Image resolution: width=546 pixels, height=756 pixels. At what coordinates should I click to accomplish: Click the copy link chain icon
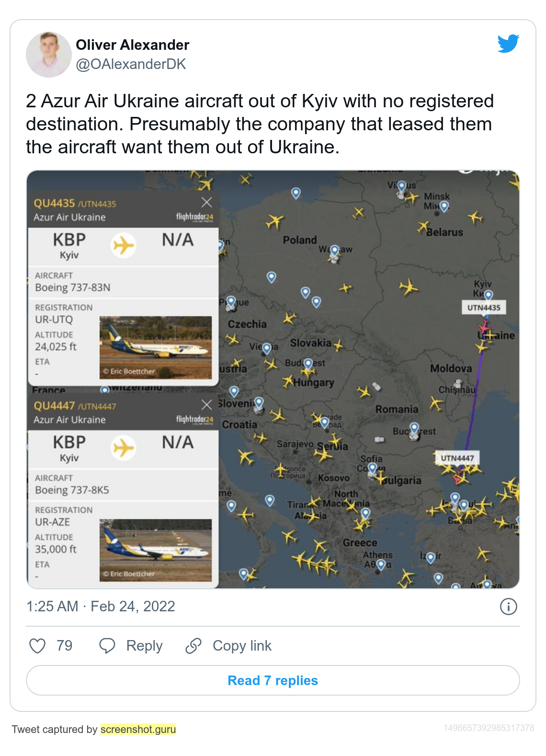tap(193, 646)
